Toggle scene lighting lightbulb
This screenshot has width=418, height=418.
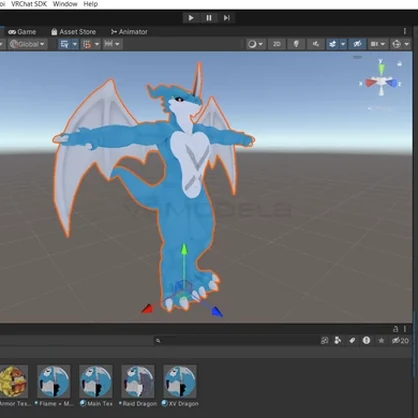coord(296,44)
